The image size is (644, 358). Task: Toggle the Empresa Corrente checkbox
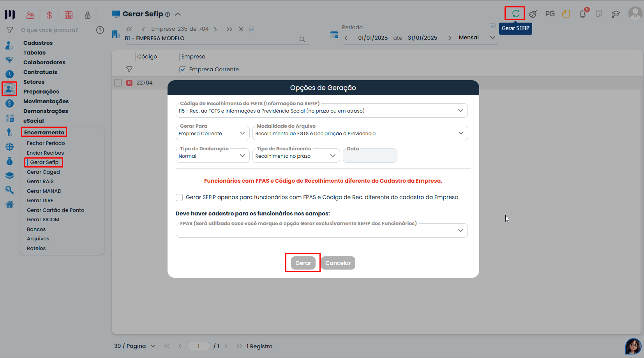[x=183, y=70]
